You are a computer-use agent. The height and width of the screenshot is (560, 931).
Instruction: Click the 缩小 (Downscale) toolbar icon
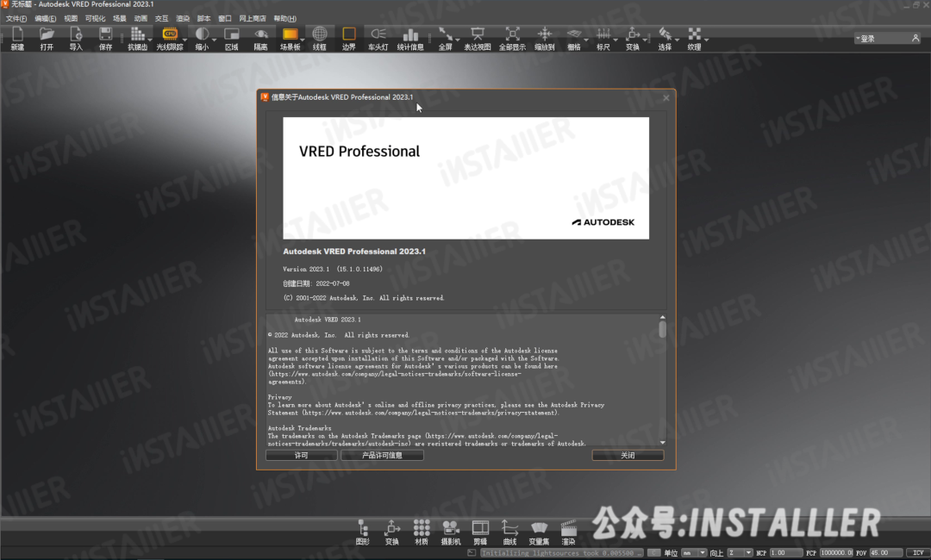pyautogui.click(x=202, y=39)
